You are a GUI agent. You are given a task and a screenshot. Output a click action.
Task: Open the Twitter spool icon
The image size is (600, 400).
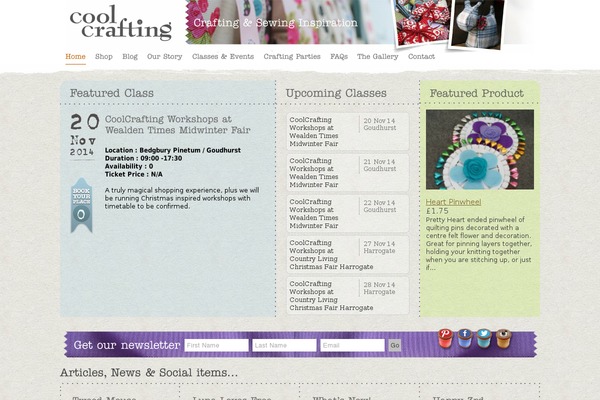pyautogui.click(x=484, y=338)
